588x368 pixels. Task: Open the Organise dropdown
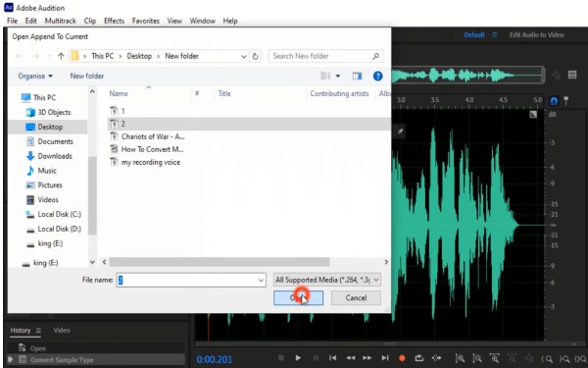(x=35, y=76)
